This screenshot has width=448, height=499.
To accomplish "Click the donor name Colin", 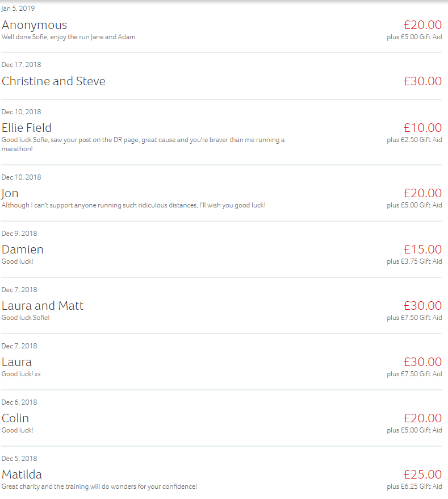I will [15, 418].
